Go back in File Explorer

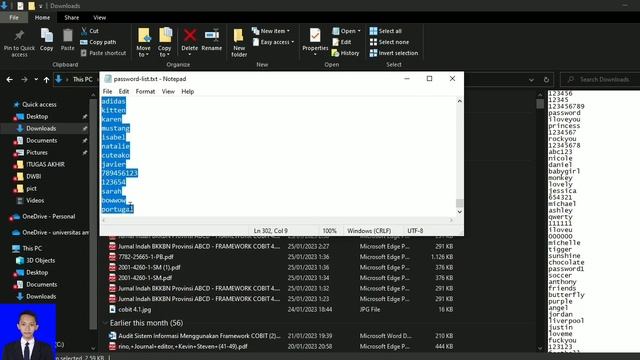(x=9, y=80)
